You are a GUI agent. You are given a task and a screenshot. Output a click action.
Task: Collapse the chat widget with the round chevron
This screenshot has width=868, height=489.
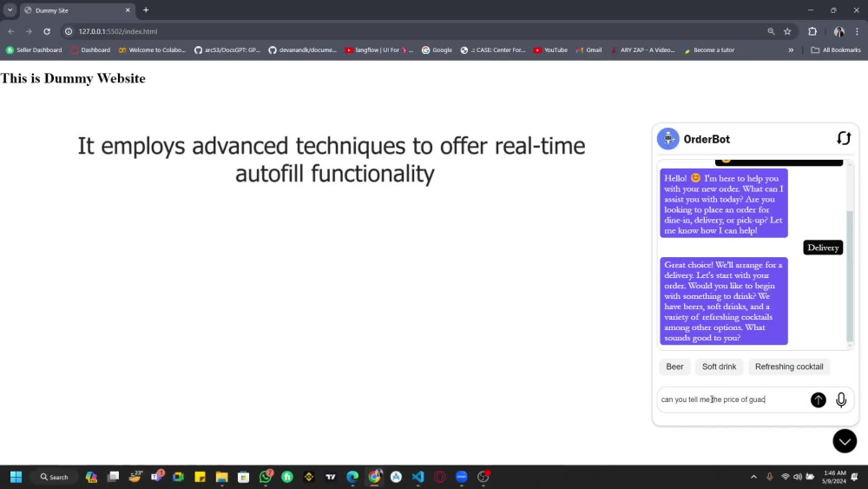(x=845, y=441)
